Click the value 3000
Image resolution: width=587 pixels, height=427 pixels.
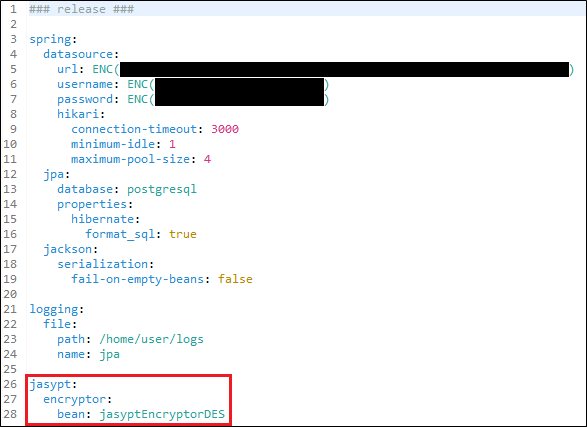(x=225, y=129)
